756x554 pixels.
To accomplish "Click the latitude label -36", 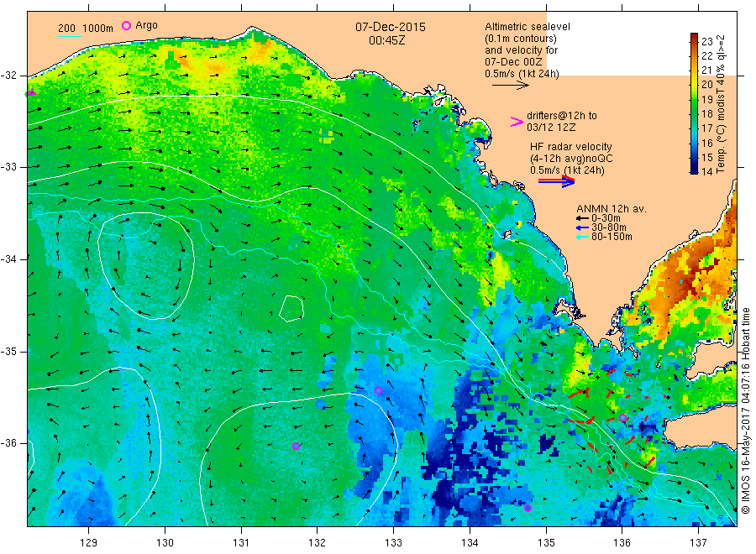I will tap(9, 442).
